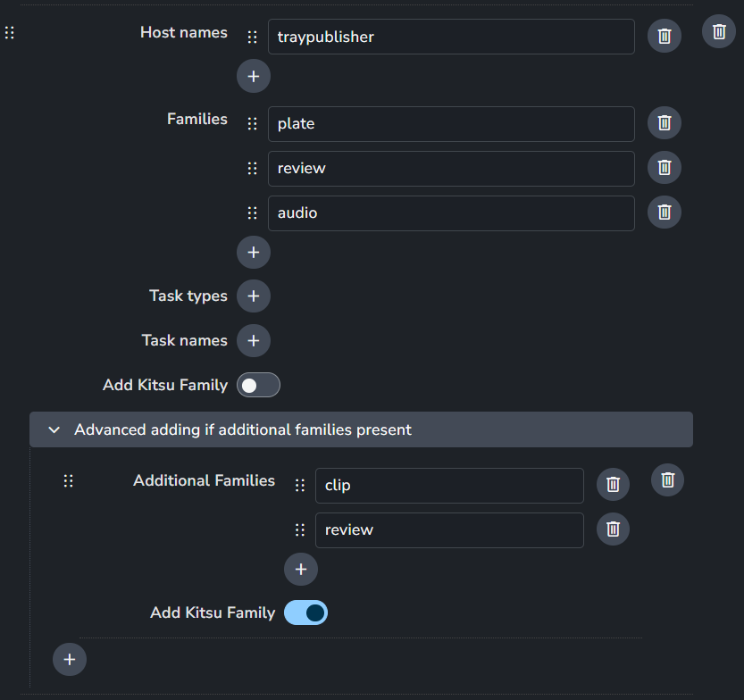Click the review field in Families
744x700 pixels.
coord(451,169)
